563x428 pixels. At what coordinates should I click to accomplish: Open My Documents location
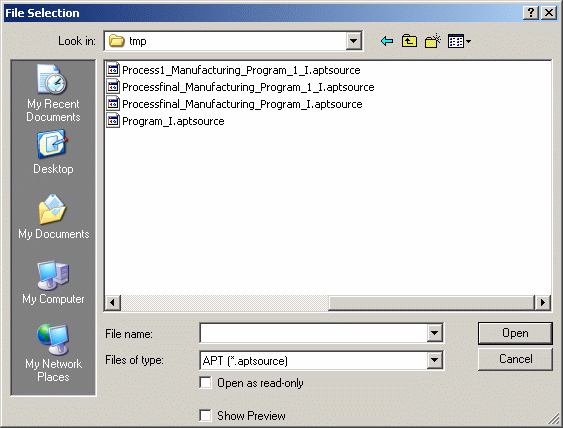pos(53,217)
